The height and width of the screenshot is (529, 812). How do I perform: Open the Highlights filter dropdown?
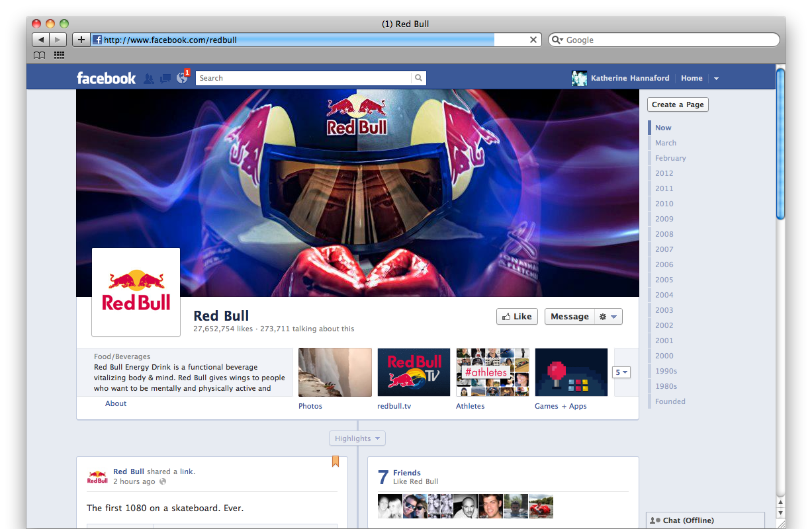pos(357,438)
